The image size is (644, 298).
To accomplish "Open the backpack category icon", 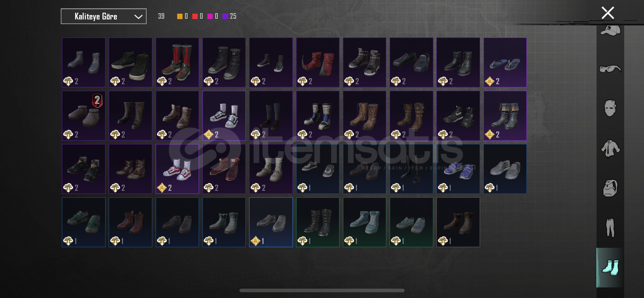I will pyautogui.click(x=610, y=188).
